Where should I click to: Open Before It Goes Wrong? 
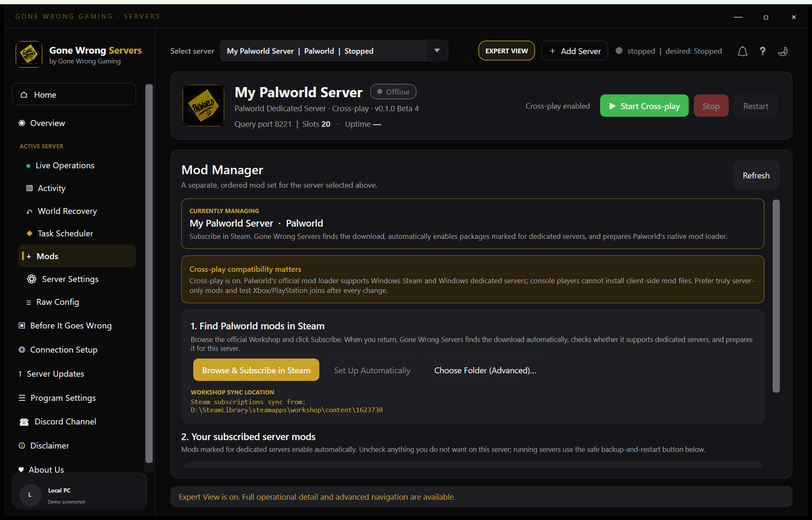click(x=74, y=326)
